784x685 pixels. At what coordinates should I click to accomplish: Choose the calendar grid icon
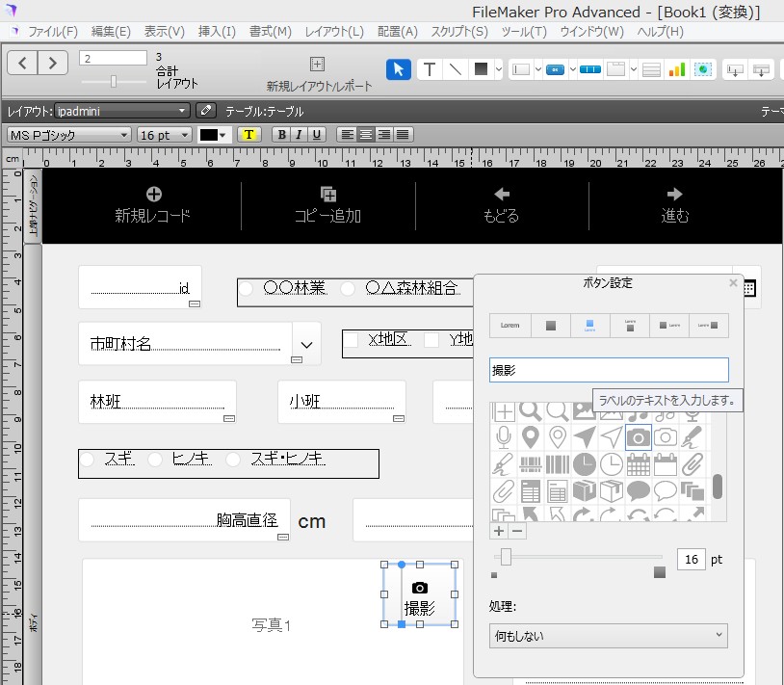638,464
